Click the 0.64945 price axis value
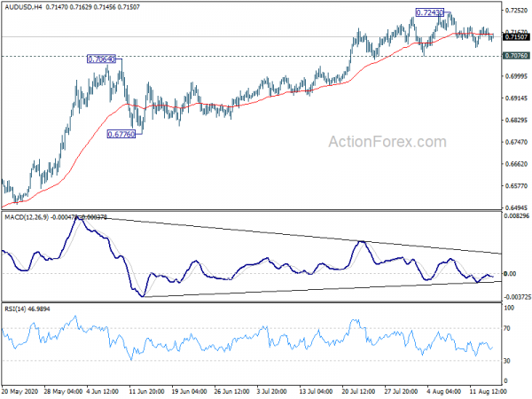 pyautogui.click(x=516, y=208)
